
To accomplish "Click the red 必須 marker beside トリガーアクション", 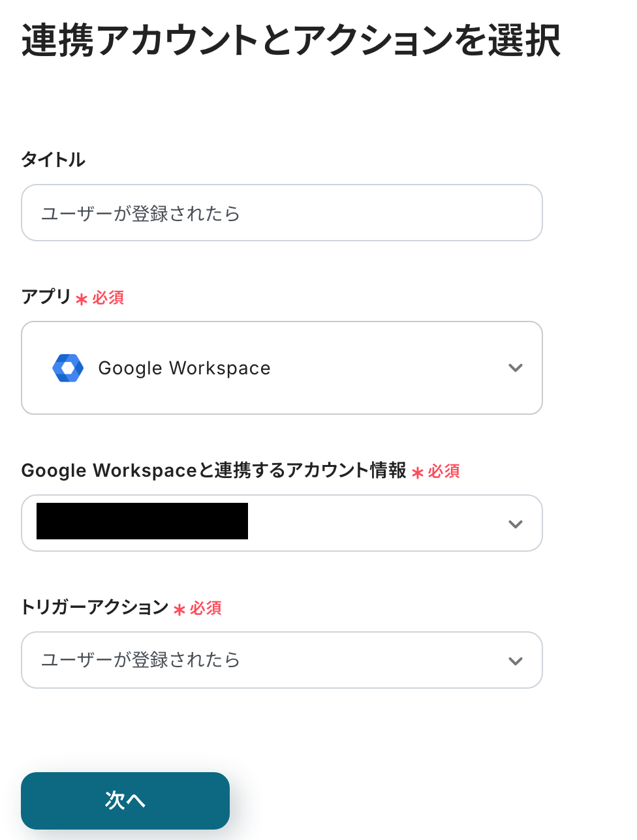I will 206,608.
